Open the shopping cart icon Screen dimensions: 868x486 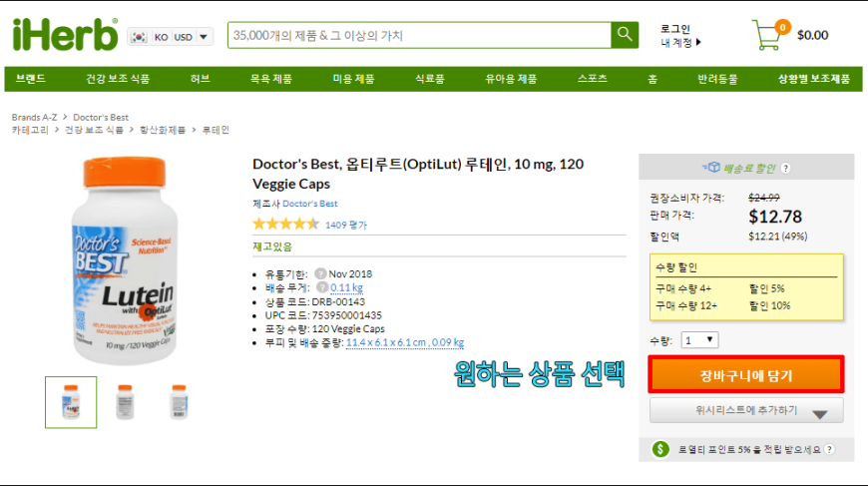click(770, 35)
